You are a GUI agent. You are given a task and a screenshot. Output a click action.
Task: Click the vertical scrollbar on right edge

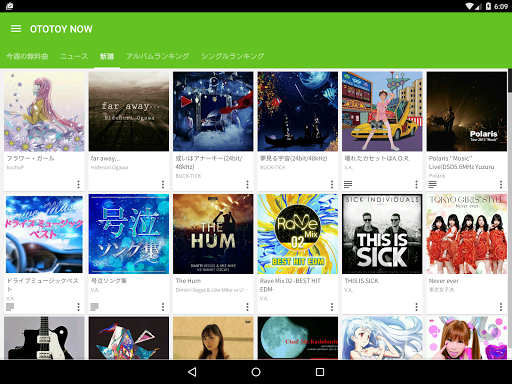tap(510, 80)
